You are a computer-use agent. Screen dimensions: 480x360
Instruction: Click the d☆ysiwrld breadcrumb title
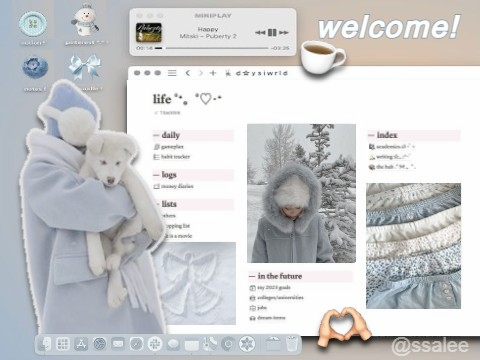tap(261, 73)
